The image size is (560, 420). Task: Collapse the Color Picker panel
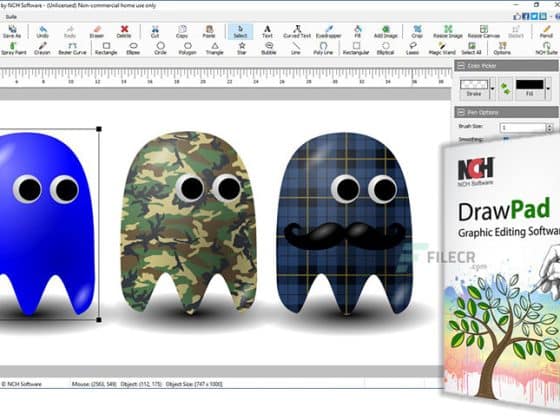pos(461,66)
